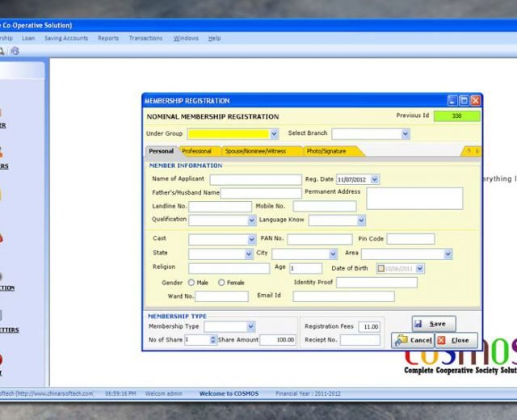Focus the Landline No. field

[220, 207]
